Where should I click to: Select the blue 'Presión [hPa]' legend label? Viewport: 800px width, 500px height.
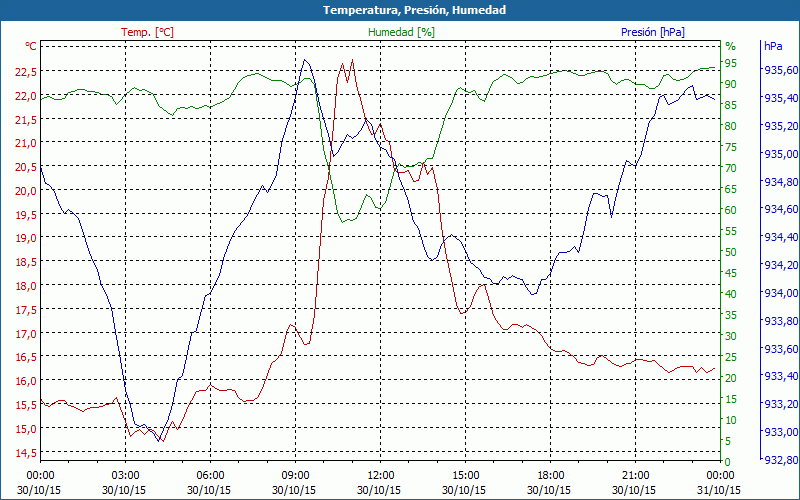(653, 32)
